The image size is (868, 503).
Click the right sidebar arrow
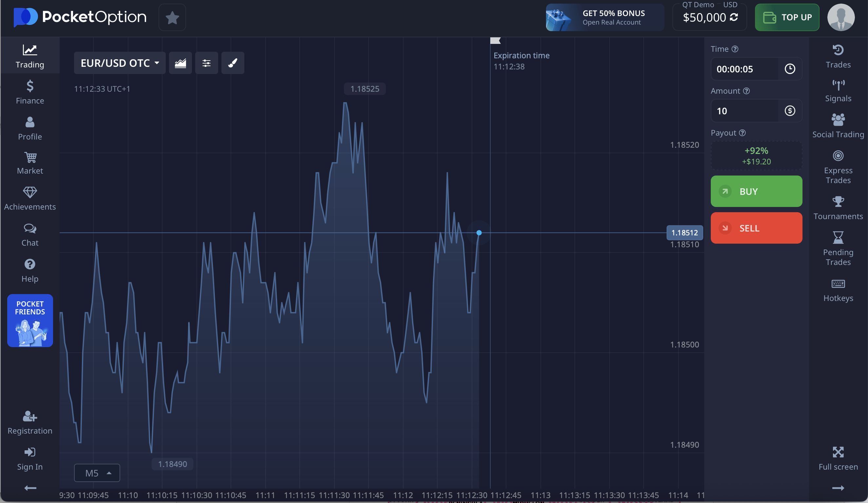(838, 488)
